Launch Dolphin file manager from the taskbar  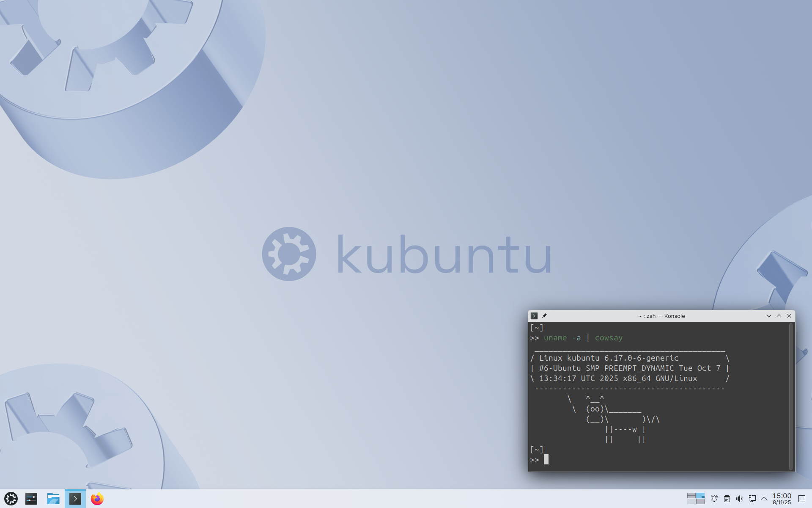click(x=53, y=499)
